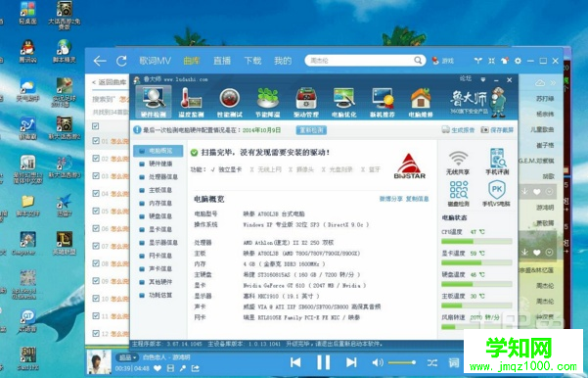The width and height of the screenshot is (588, 378).
Task: Toggle checkbox for song 12
Action: tap(96, 333)
